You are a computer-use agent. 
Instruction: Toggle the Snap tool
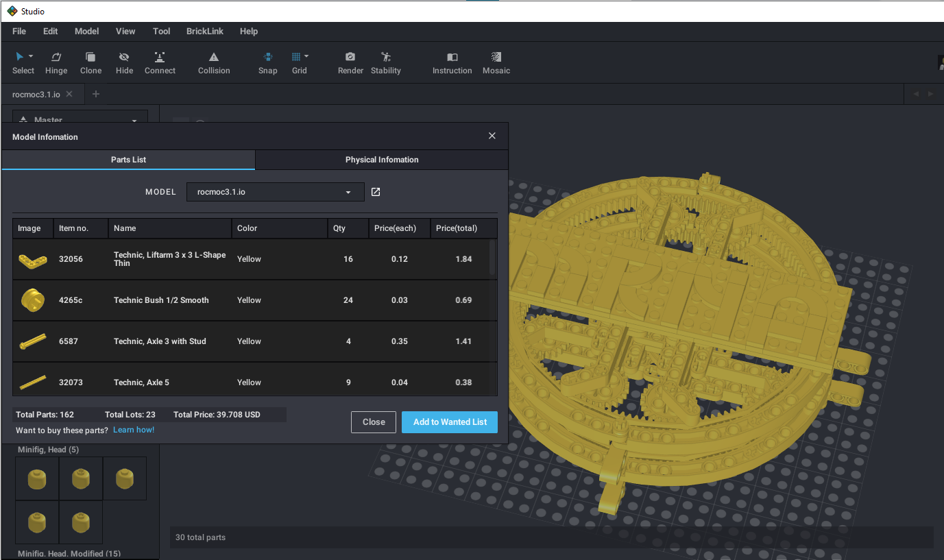(268, 63)
